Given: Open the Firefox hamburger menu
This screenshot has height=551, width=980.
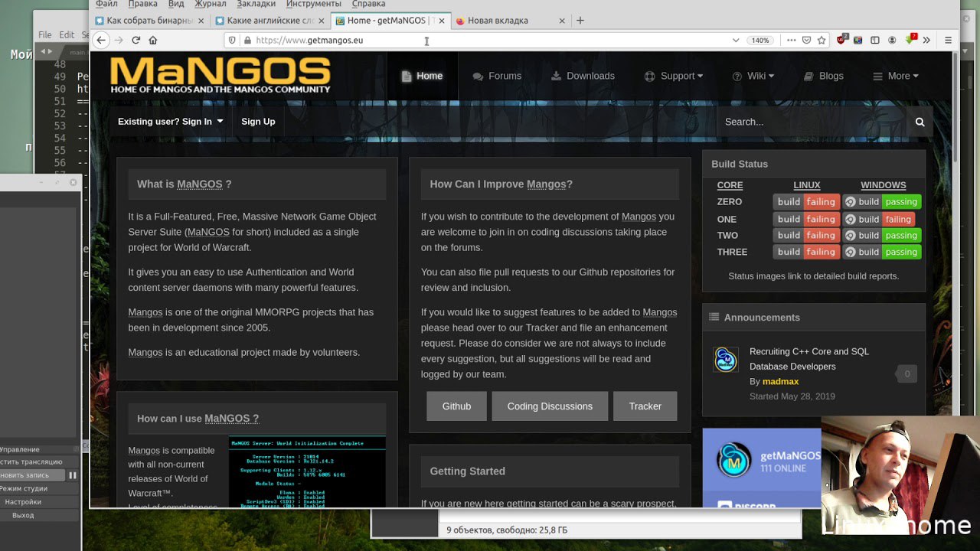Looking at the screenshot, I should tap(948, 40).
